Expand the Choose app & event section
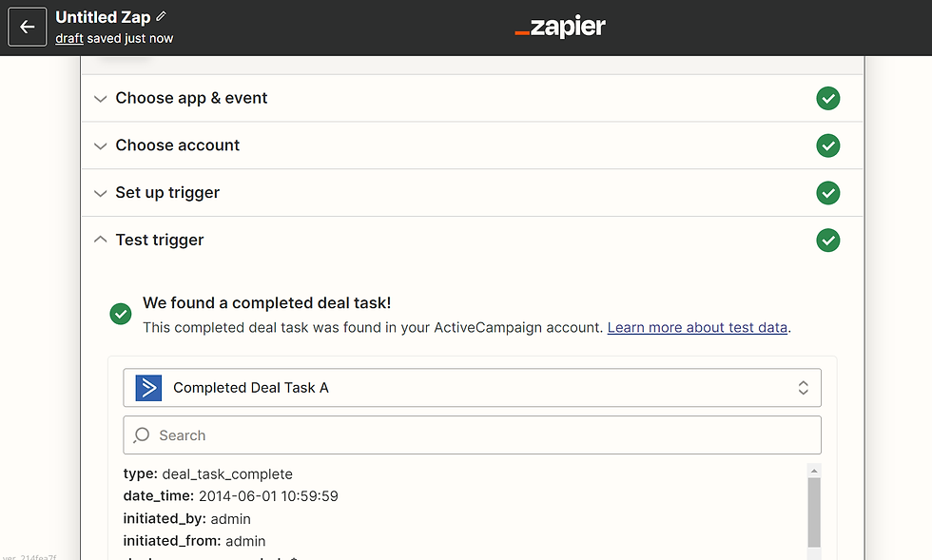The image size is (932, 560). tap(472, 98)
